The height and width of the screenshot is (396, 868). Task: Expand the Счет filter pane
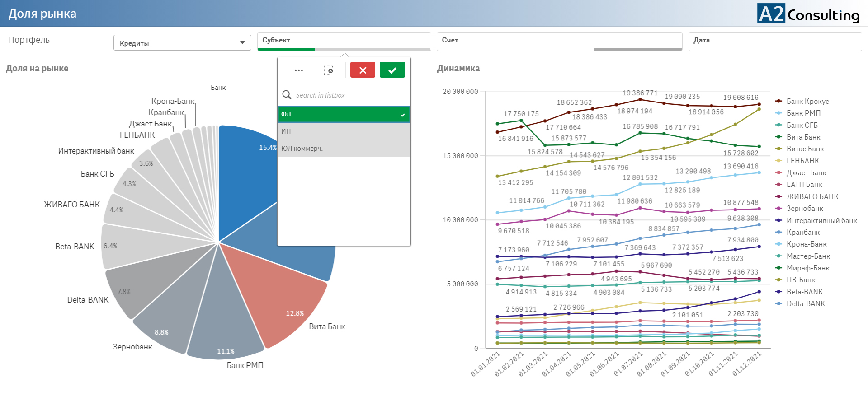(x=559, y=40)
